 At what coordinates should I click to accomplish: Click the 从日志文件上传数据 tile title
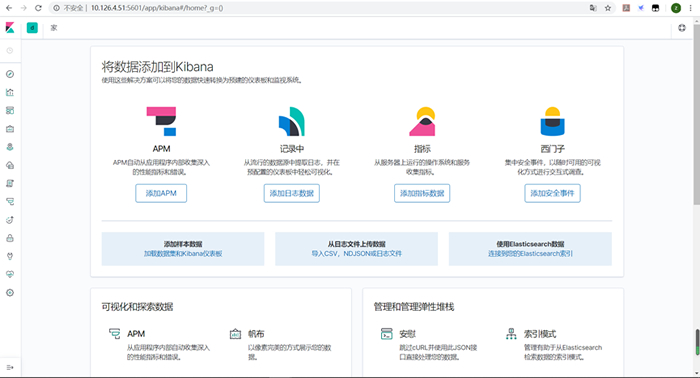click(x=356, y=244)
